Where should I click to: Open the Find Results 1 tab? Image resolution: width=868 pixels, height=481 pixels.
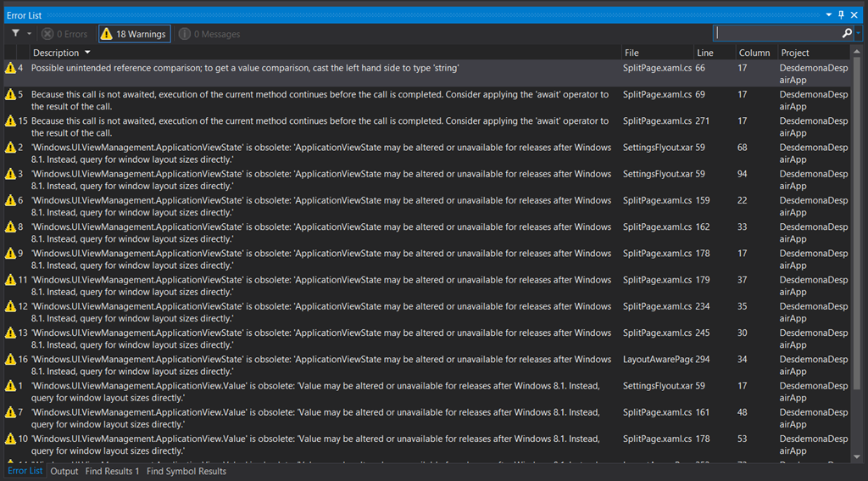tap(112, 471)
